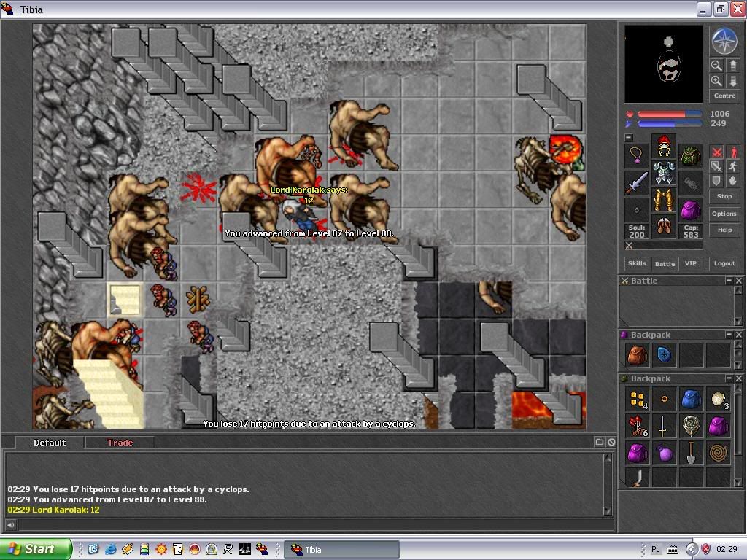Image resolution: width=747 pixels, height=560 pixels.
Task: Select the bundle of 6 arrows
Action: 637,426
